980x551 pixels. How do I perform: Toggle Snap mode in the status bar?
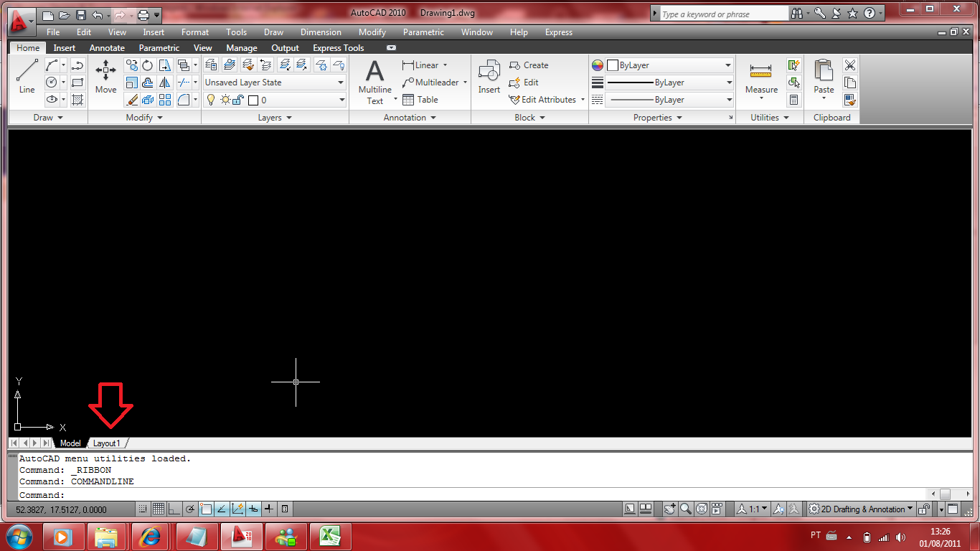[143, 509]
